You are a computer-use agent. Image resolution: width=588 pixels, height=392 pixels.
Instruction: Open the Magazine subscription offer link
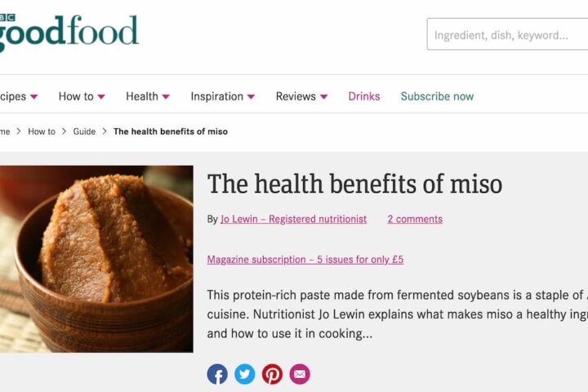point(305,260)
